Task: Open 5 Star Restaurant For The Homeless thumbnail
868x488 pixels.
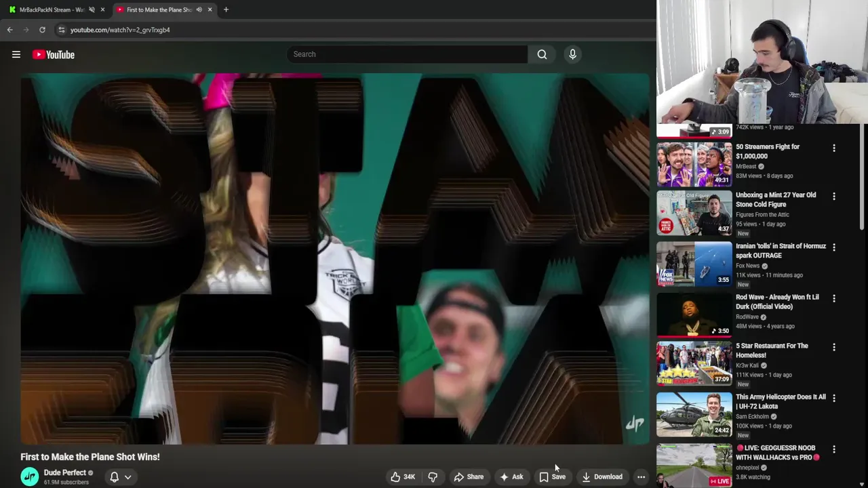Action: point(694,363)
